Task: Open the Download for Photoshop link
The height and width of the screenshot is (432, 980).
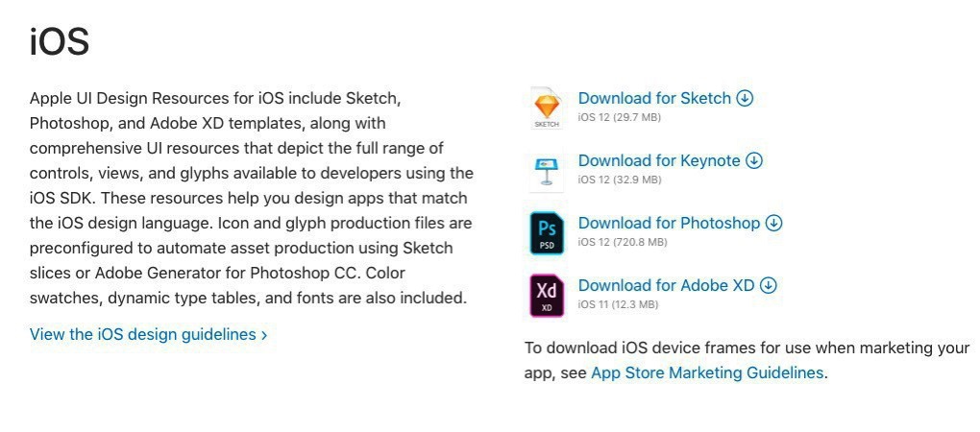Action: [669, 223]
